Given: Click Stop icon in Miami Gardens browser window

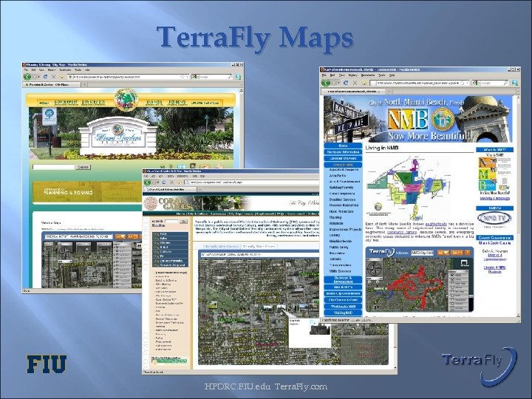Looking at the screenshot, I should 53,77.
